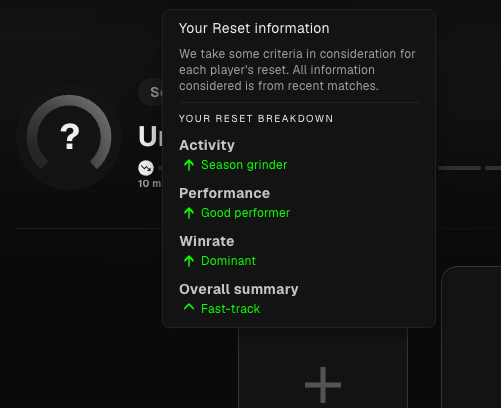Screen dimensions: 501x408
Task: Click the green arrow beside Season grinder
Action: pyautogui.click(x=189, y=165)
